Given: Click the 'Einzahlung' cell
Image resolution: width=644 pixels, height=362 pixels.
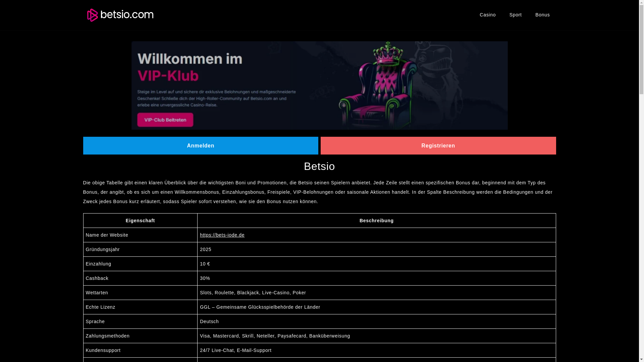Looking at the screenshot, I should click(140, 264).
